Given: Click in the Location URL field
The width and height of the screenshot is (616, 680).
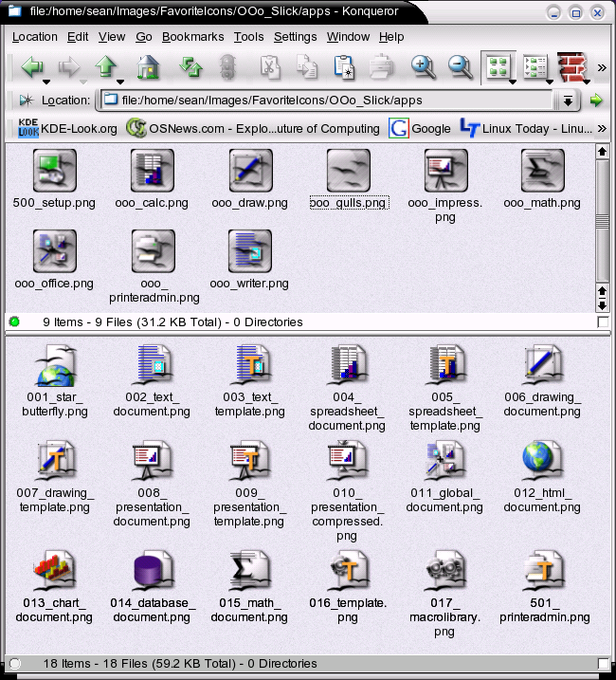Looking at the screenshot, I should pos(328,101).
